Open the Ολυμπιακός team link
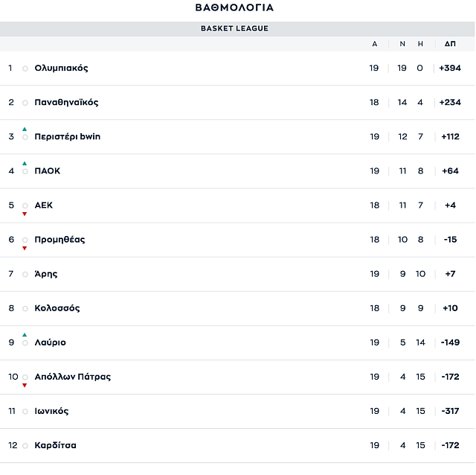476x475 pixels. [61, 68]
